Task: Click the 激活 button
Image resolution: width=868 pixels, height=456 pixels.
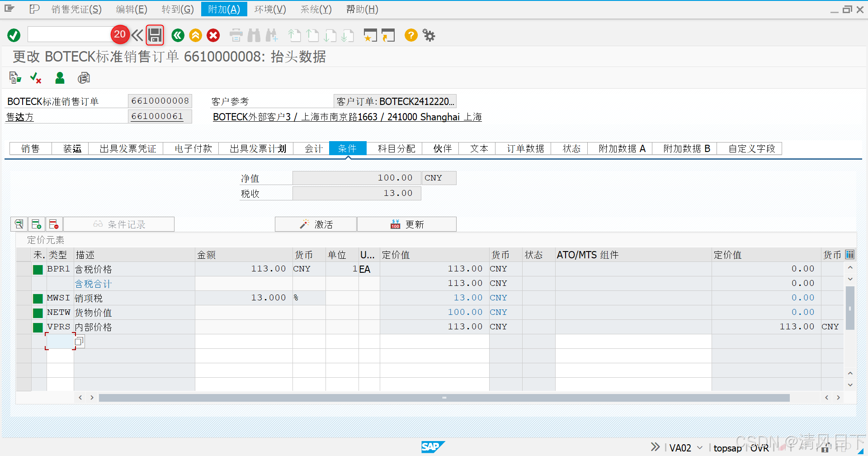Action: pyautogui.click(x=316, y=224)
